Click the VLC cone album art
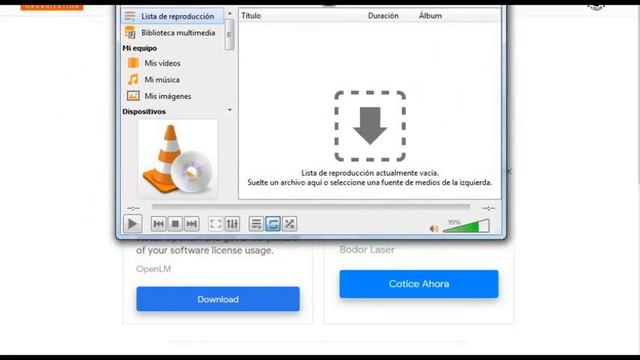 pyautogui.click(x=178, y=159)
